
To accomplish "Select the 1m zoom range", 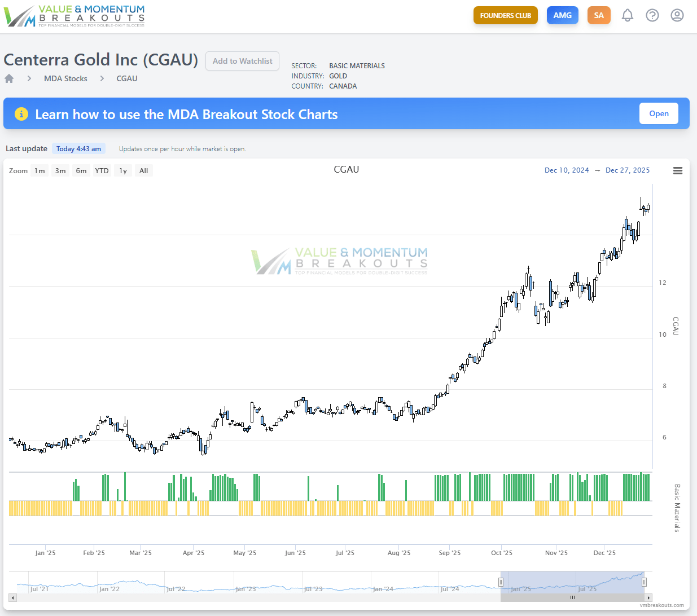I will [40, 171].
